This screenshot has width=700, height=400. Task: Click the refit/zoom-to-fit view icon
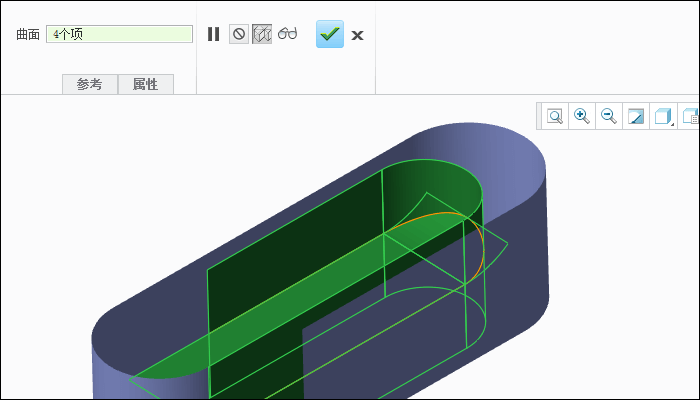[555, 117]
